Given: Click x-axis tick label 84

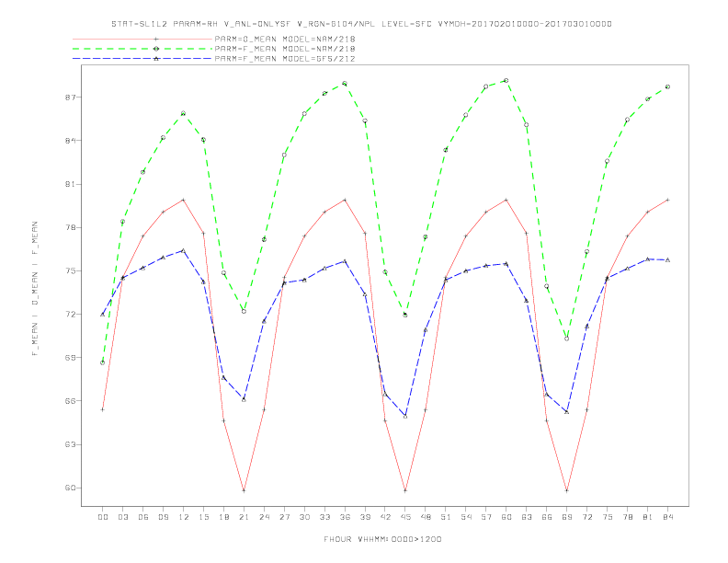Looking at the screenshot, I should click(x=667, y=517).
